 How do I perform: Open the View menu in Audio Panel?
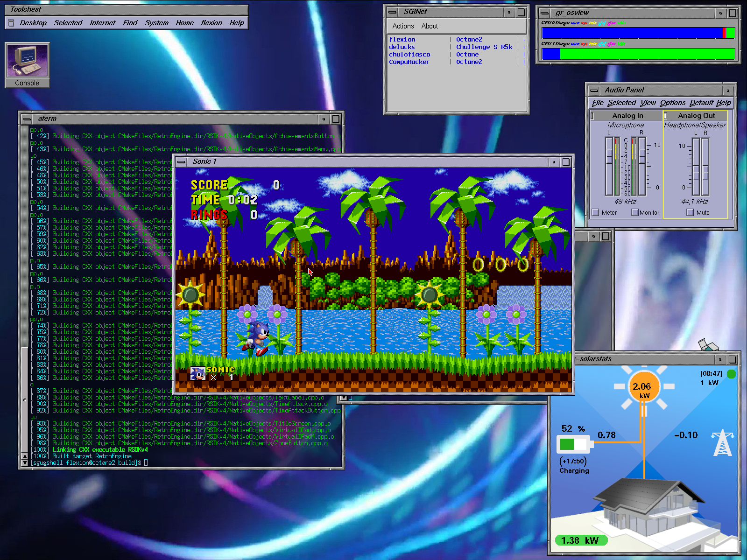(x=648, y=103)
